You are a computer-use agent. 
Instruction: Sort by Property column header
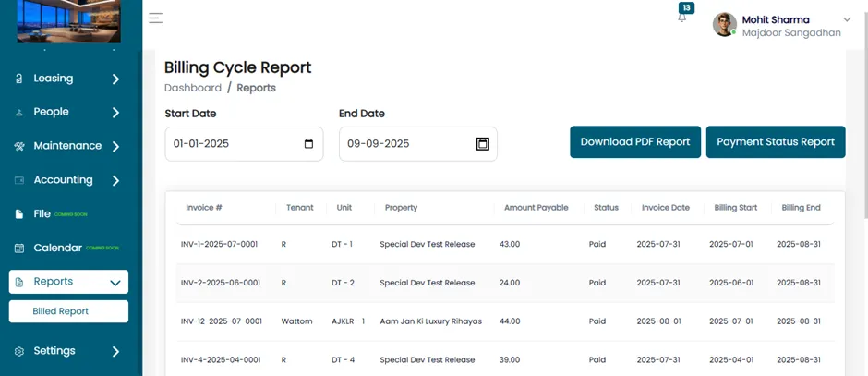click(x=401, y=208)
